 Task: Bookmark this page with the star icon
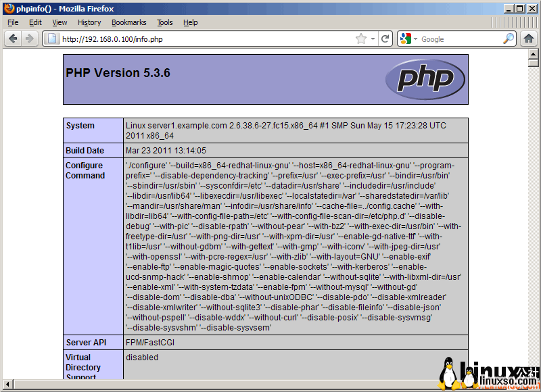(362, 39)
